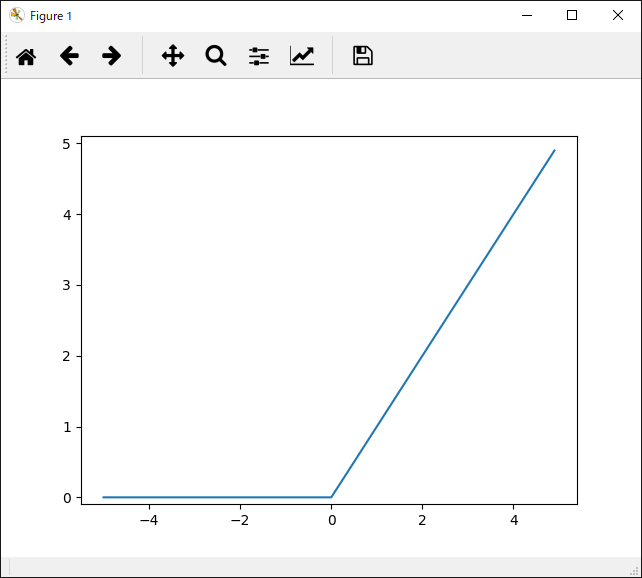
Task: Reset the plot to original view with Home
Action: (26, 56)
